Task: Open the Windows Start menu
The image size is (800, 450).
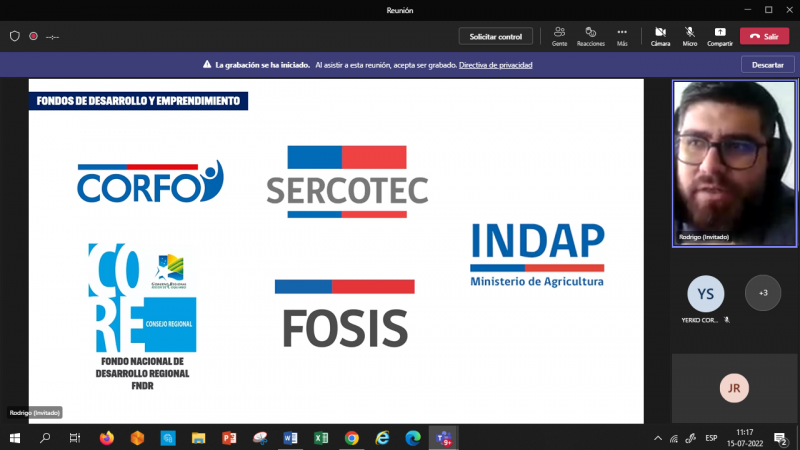Action: click(15, 438)
